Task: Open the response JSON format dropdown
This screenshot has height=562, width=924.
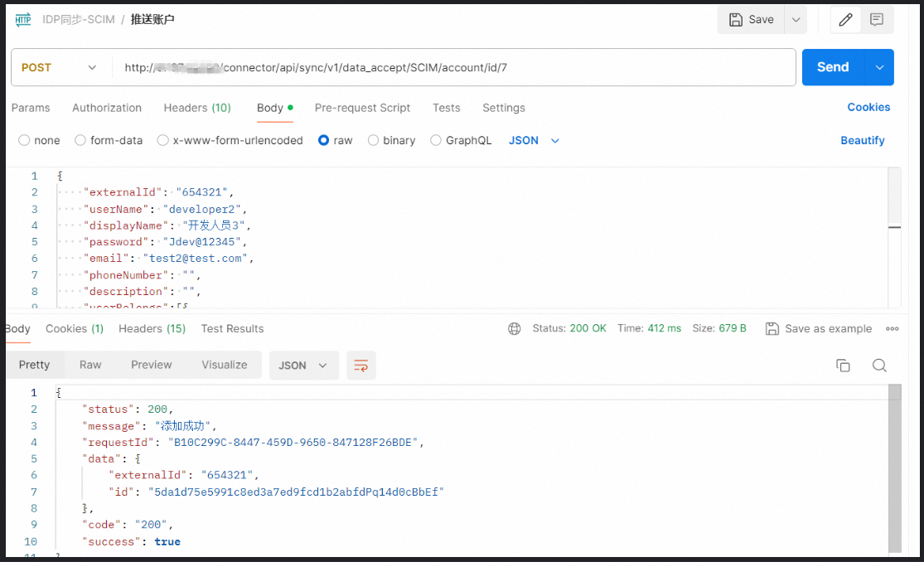Action: [x=303, y=366]
